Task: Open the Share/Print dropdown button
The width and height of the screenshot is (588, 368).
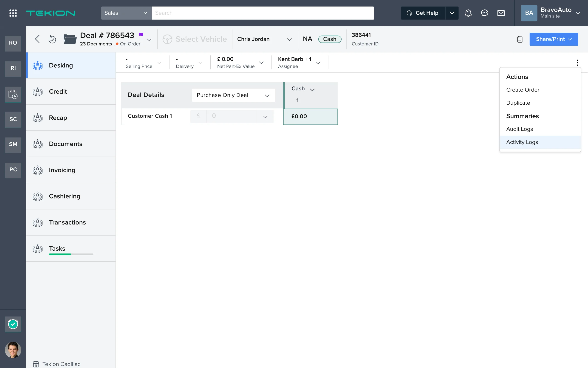Action: 554,39
